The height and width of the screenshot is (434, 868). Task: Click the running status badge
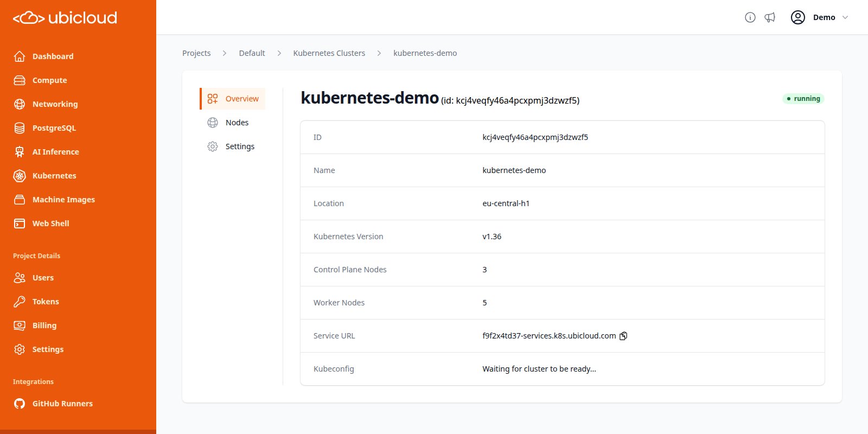pyautogui.click(x=803, y=99)
